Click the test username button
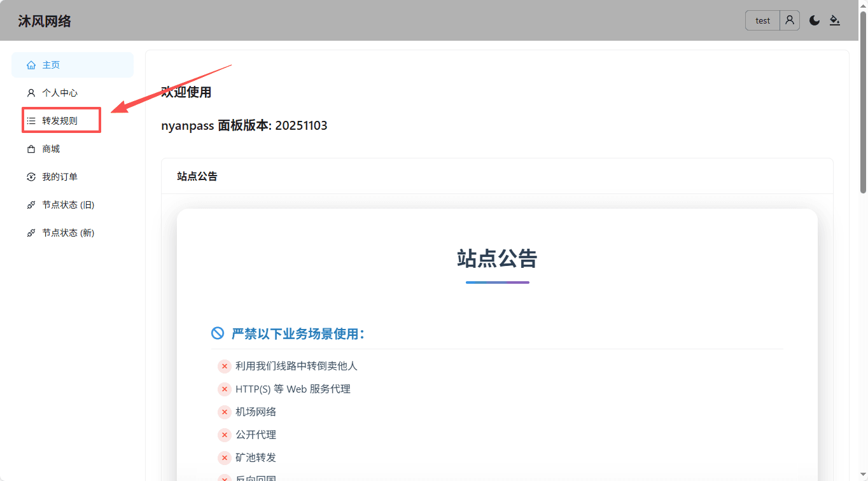This screenshot has height=481, width=868. [762, 20]
